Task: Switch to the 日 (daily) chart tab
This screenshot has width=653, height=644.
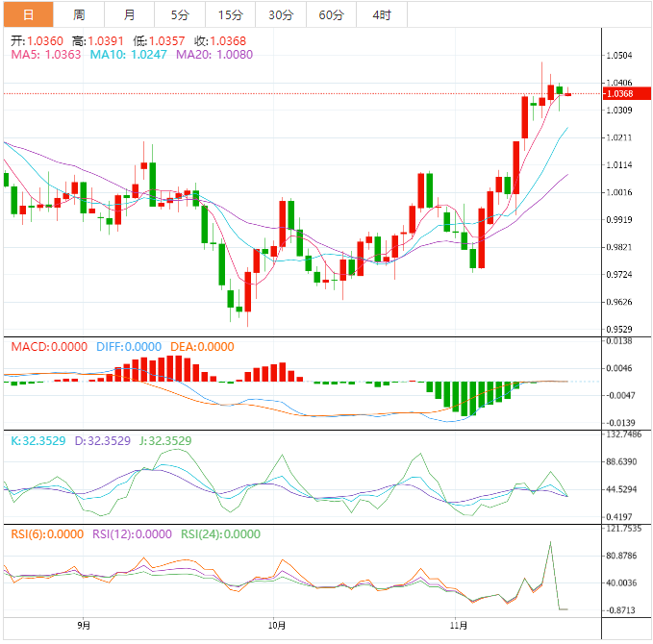Action: [27, 14]
